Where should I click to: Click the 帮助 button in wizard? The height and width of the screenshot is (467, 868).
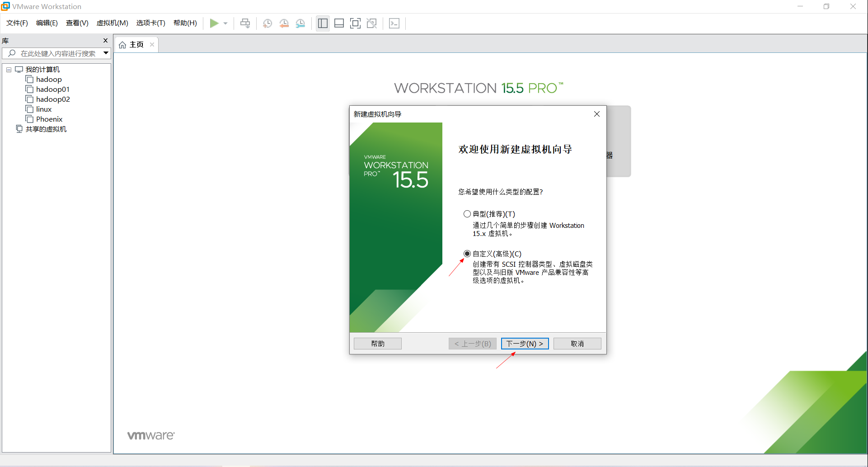(x=378, y=344)
